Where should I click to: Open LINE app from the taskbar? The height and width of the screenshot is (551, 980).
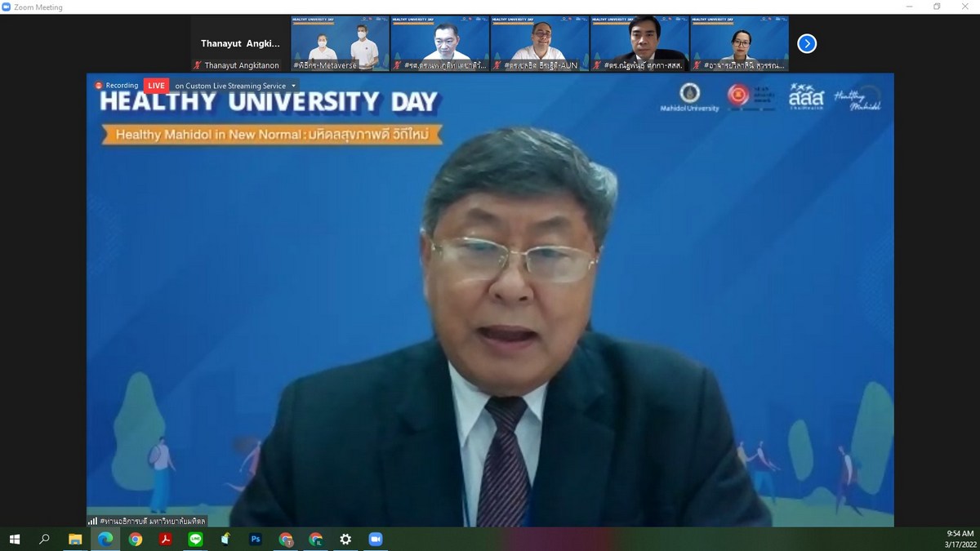[x=195, y=539]
